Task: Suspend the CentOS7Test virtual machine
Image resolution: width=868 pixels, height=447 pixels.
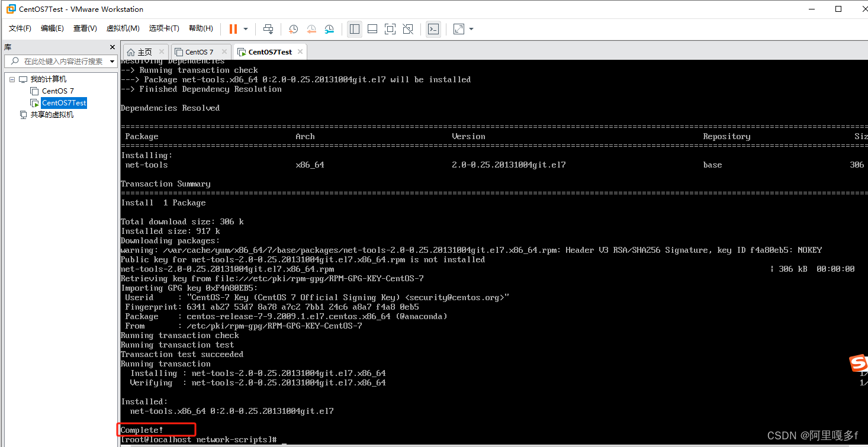Action: pos(234,28)
